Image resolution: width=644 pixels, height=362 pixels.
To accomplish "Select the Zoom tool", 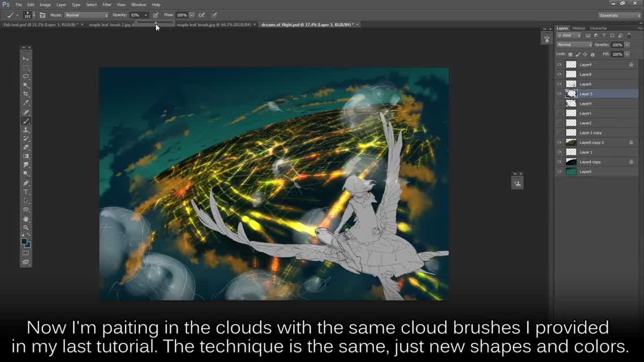I will (26, 227).
